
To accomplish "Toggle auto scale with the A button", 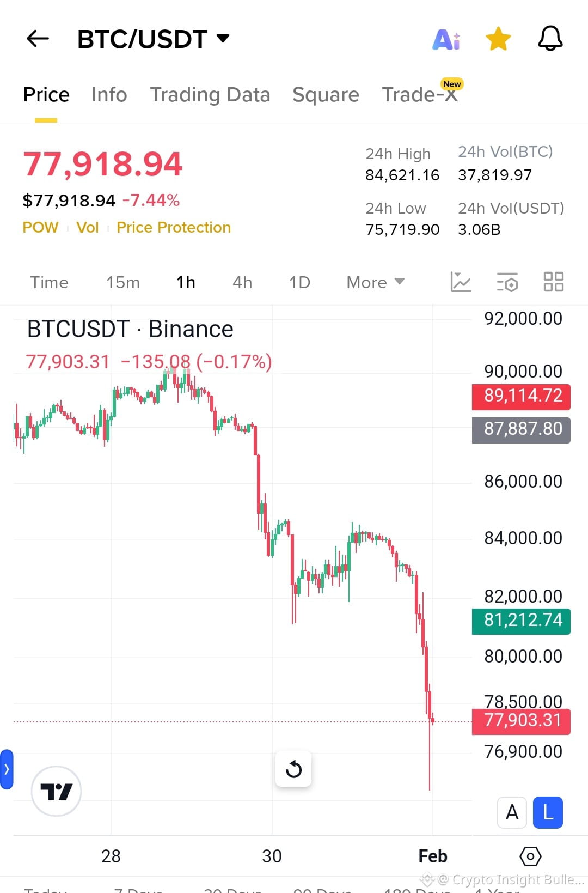I will [x=512, y=812].
